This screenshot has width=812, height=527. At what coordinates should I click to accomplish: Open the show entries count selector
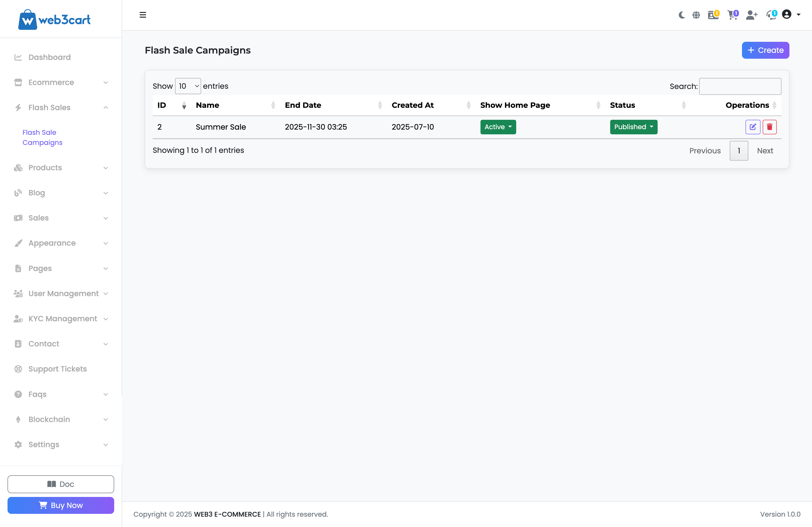tap(188, 86)
